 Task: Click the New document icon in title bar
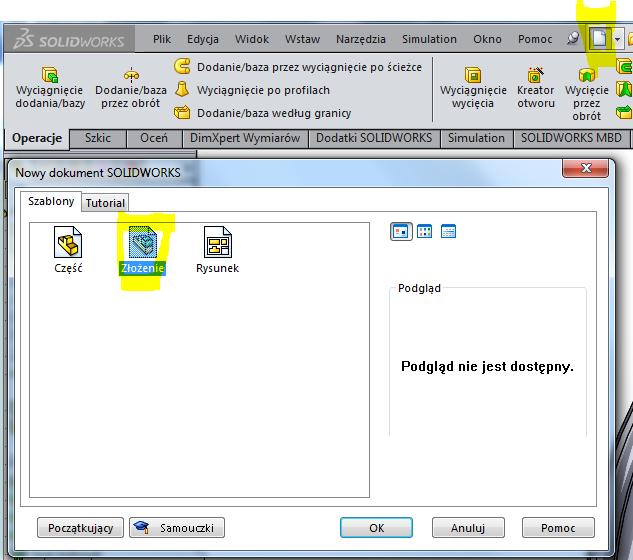[x=599, y=39]
